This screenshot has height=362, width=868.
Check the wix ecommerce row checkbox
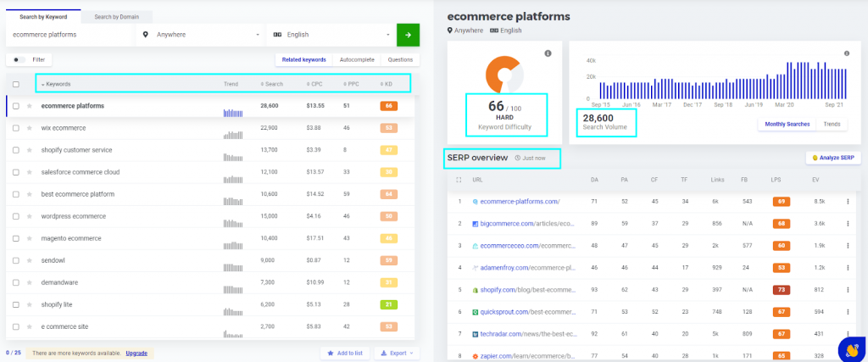(16, 128)
